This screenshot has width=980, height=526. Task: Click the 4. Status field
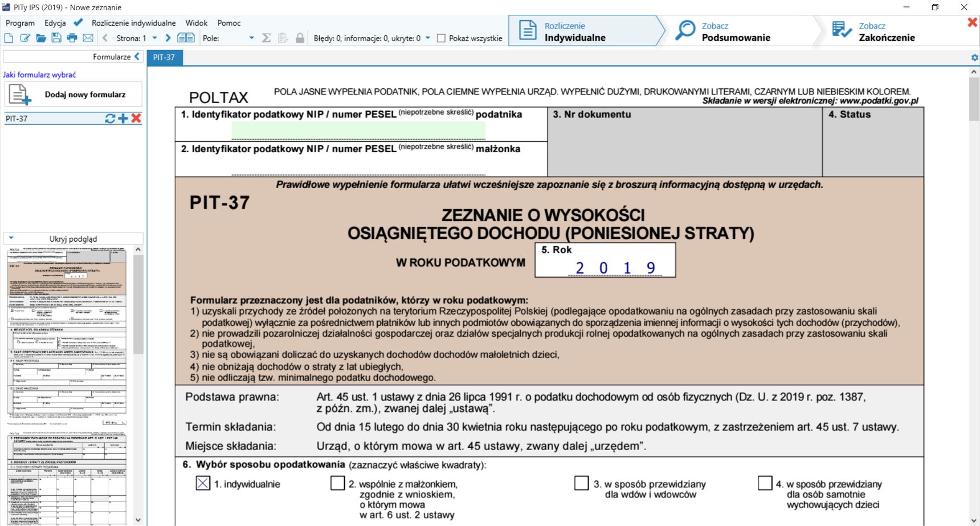873,142
